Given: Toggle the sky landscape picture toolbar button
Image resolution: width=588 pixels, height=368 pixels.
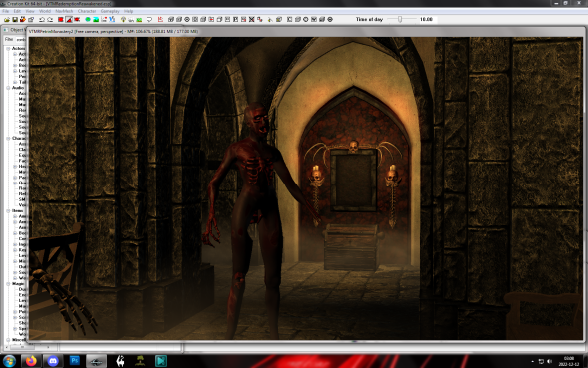Looking at the screenshot, I should 96,20.
